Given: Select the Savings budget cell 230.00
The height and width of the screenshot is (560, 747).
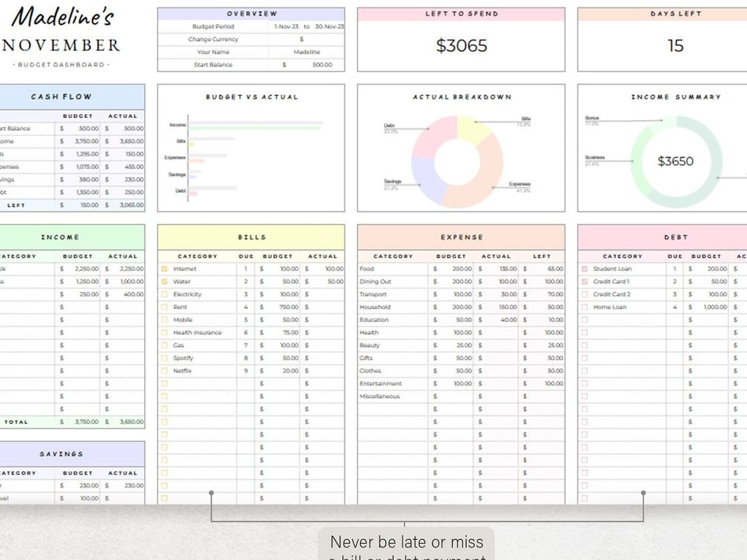Looking at the screenshot, I should pos(78,486).
